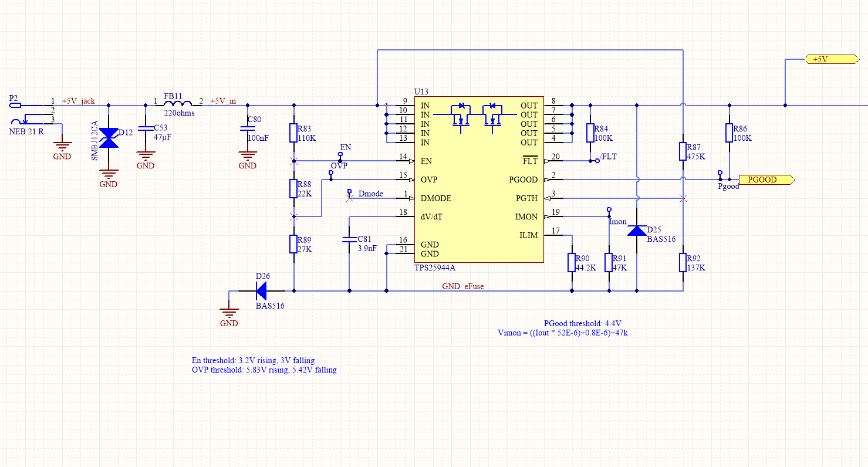Select capacitor C81 symbol
Viewport: 868px width, 467px height.
[x=349, y=239]
